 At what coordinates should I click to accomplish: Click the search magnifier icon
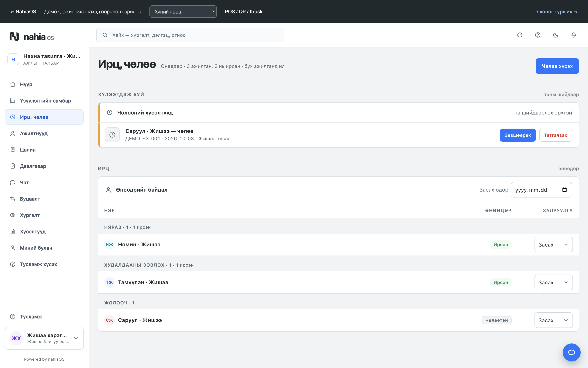coord(105,35)
